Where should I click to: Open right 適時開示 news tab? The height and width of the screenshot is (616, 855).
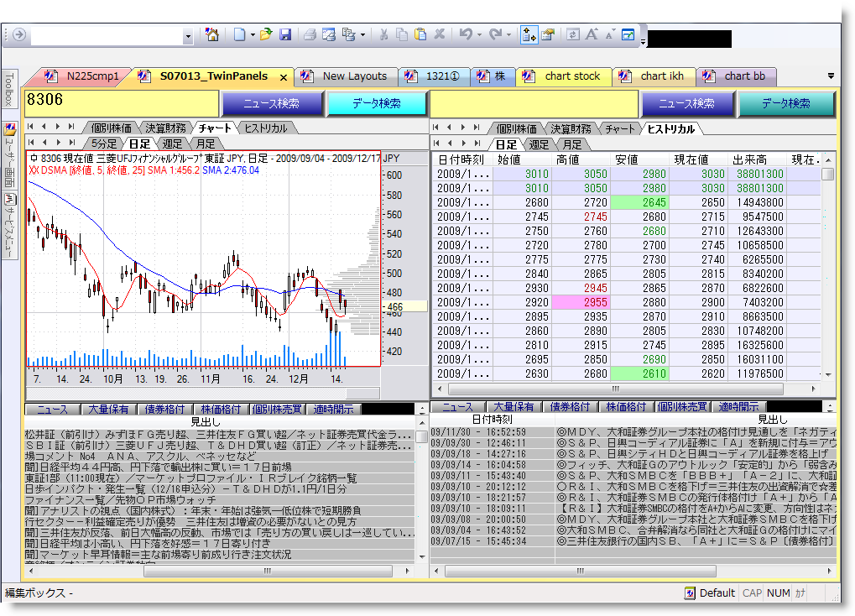[738, 407]
